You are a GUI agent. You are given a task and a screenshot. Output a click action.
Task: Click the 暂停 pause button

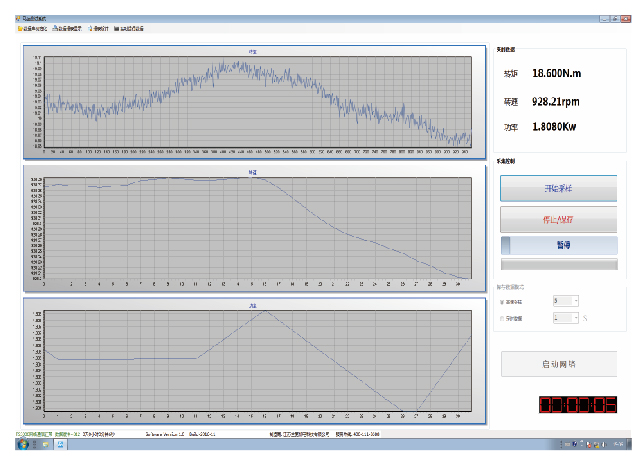tap(559, 245)
